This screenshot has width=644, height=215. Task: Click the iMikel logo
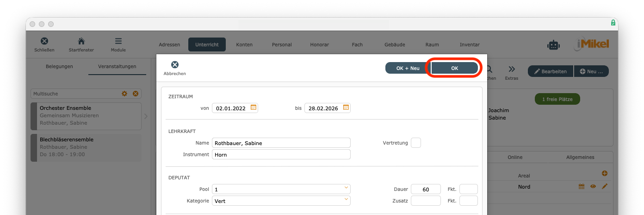coord(592,44)
